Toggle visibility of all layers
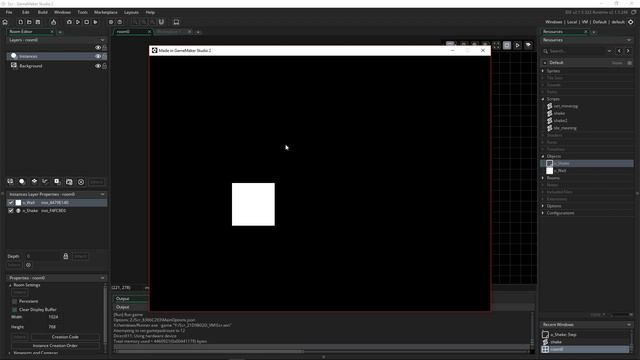 tap(98, 48)
